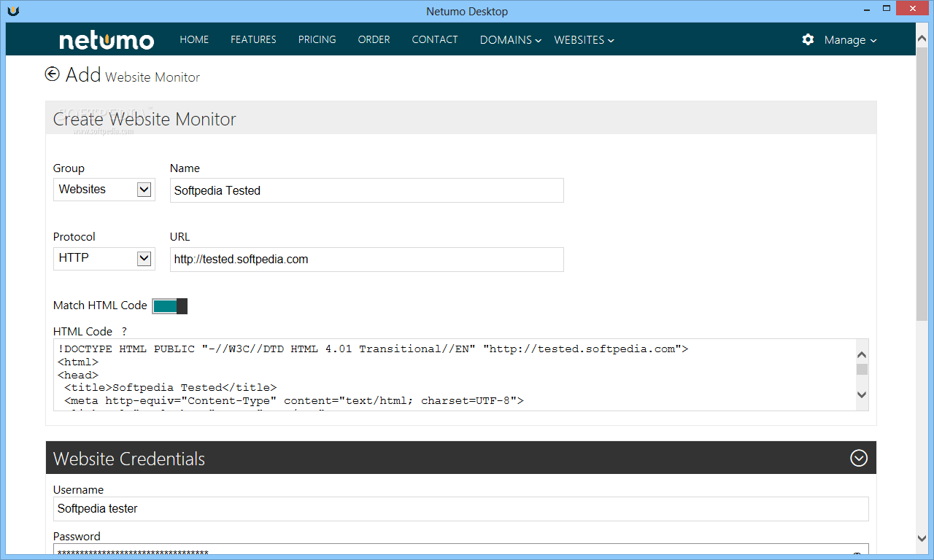Image resolution: width=934 pixels, height=560 pixels.
Task: Click the Netumo logo
Action: [107, 40]
